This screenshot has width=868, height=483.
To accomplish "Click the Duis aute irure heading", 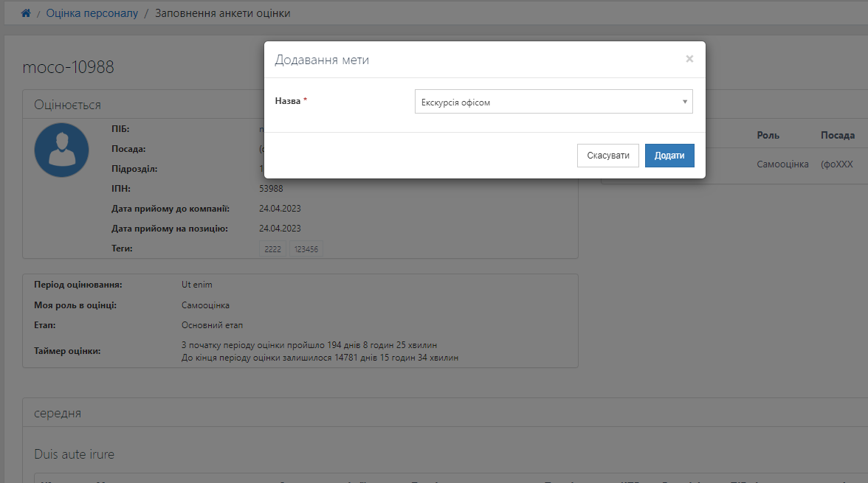I will [74, 454].
